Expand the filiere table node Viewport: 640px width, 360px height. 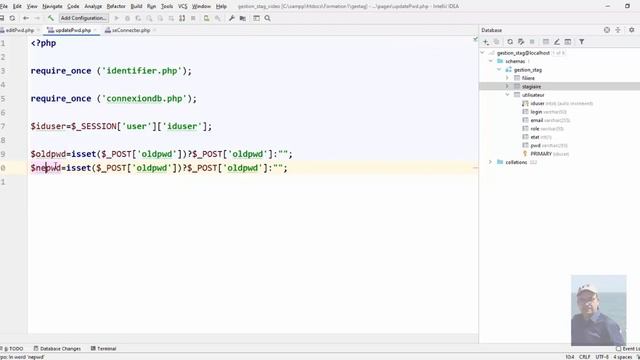(x=507, y=78)
